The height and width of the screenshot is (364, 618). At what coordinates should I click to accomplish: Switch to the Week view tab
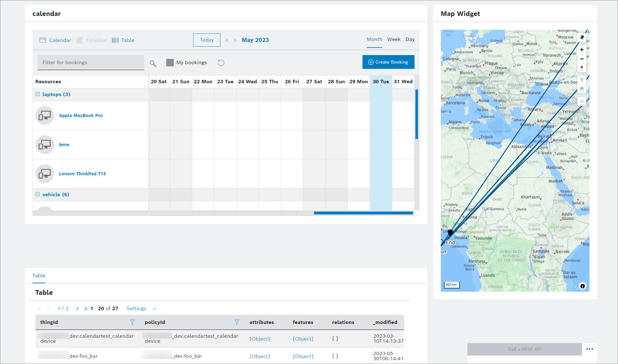click(394, 39)
